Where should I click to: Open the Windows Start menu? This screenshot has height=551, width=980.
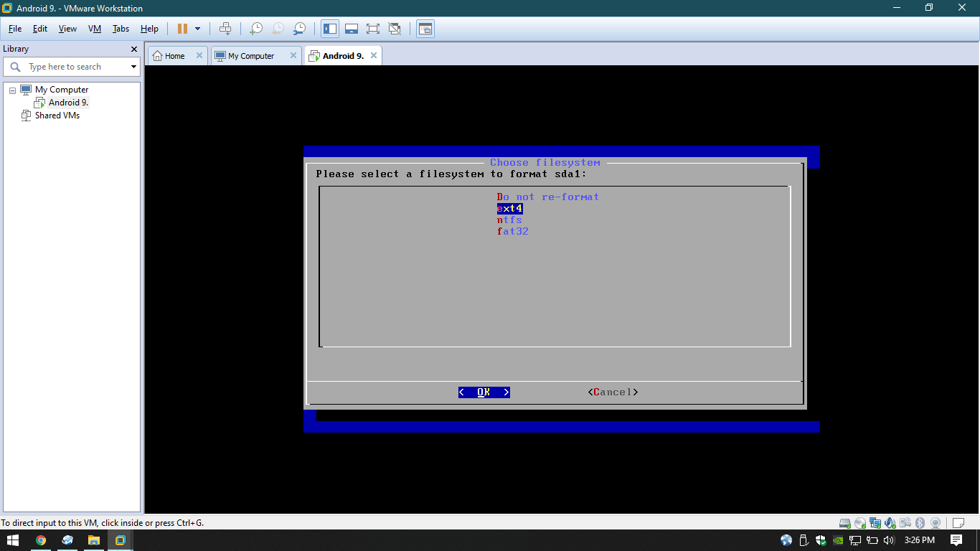(x=13, y=540)
